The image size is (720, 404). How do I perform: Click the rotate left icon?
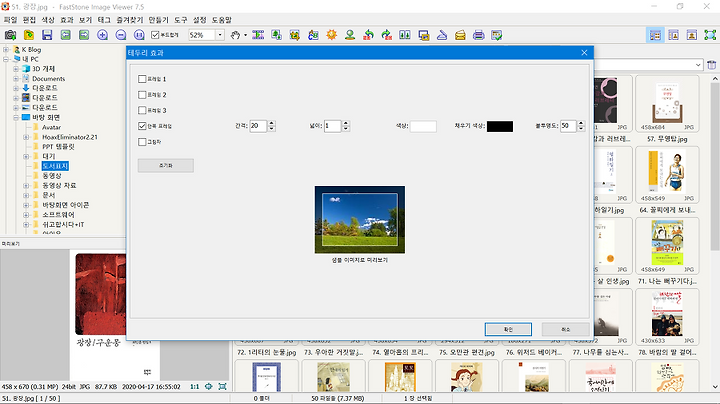click(368, 35)
